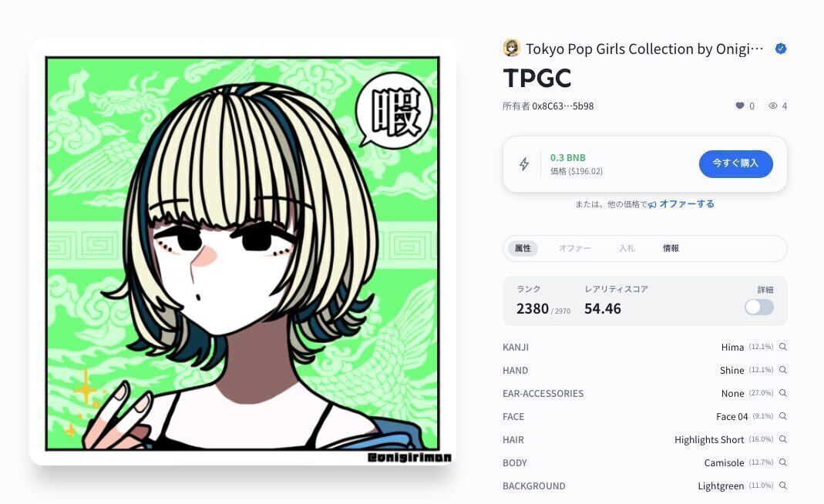Click the collection avatar icon

pyautogui.click(x=511, y=48)
